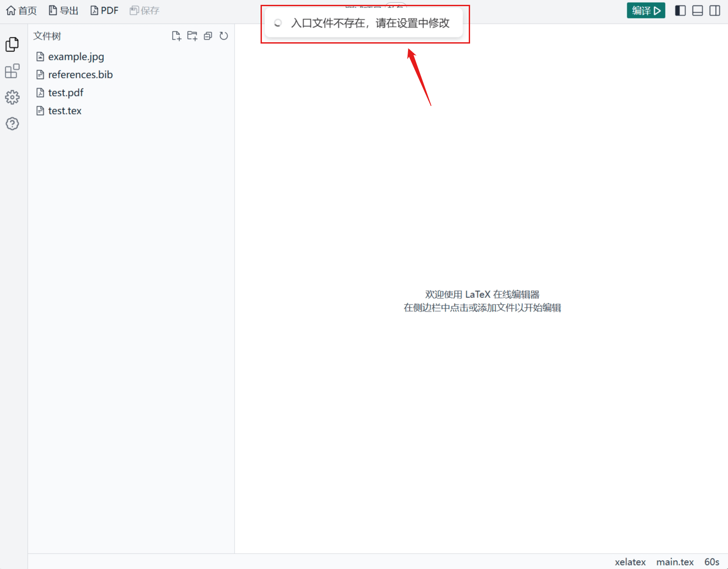
Task: Open the xelatex compiler selector
Action: point(630,562)
